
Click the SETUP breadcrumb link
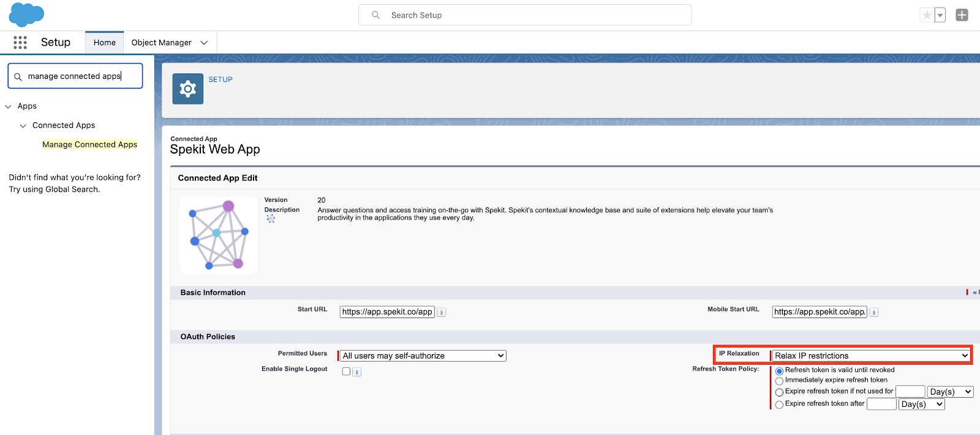[x=221, y=80]
